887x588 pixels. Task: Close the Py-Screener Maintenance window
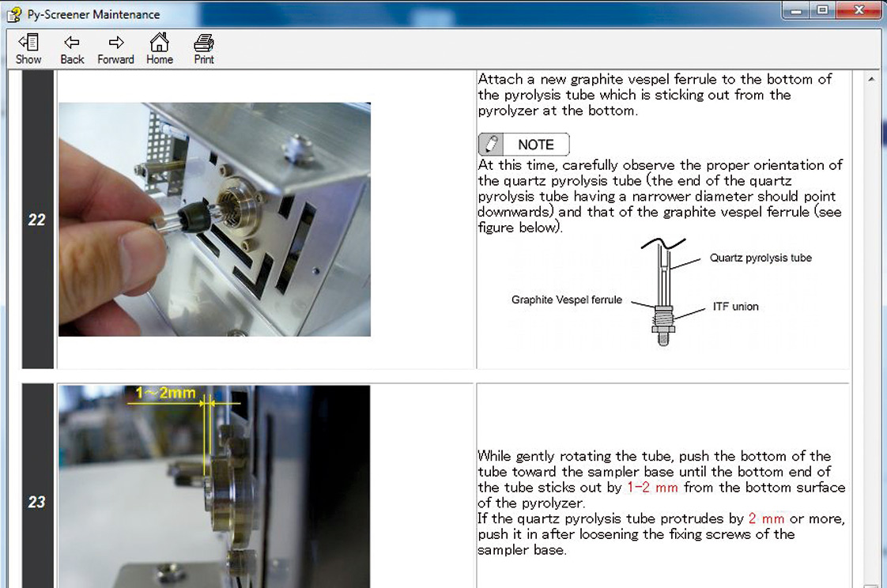(x=859, y=10)
